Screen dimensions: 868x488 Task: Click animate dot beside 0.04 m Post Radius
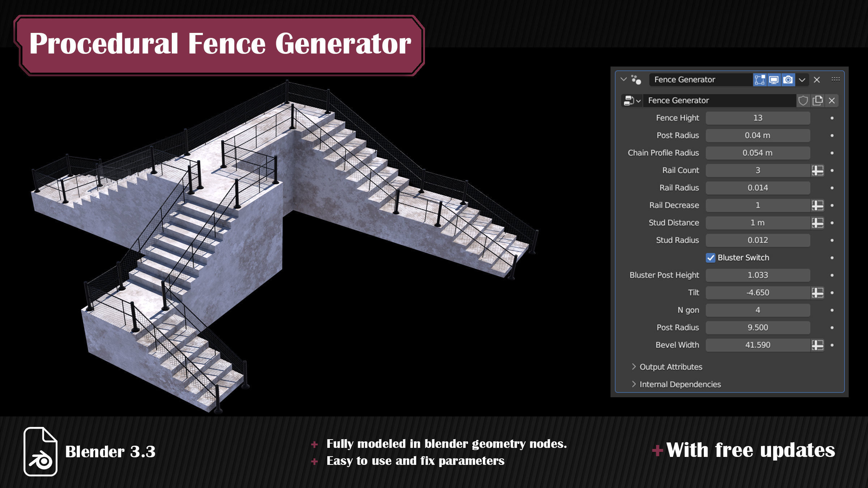832,136
